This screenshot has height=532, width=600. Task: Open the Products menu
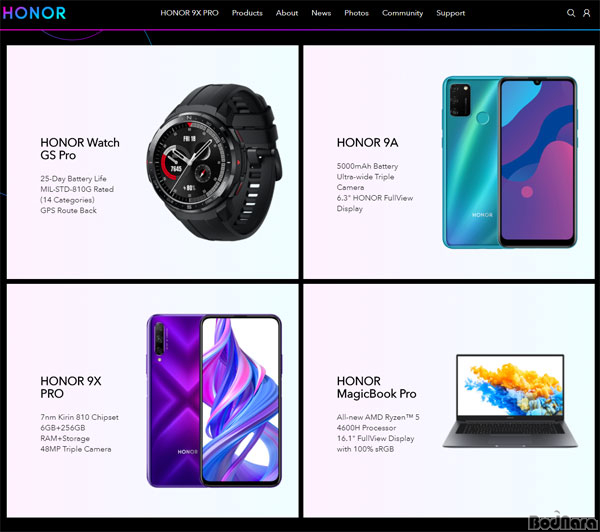click(247, 13)
